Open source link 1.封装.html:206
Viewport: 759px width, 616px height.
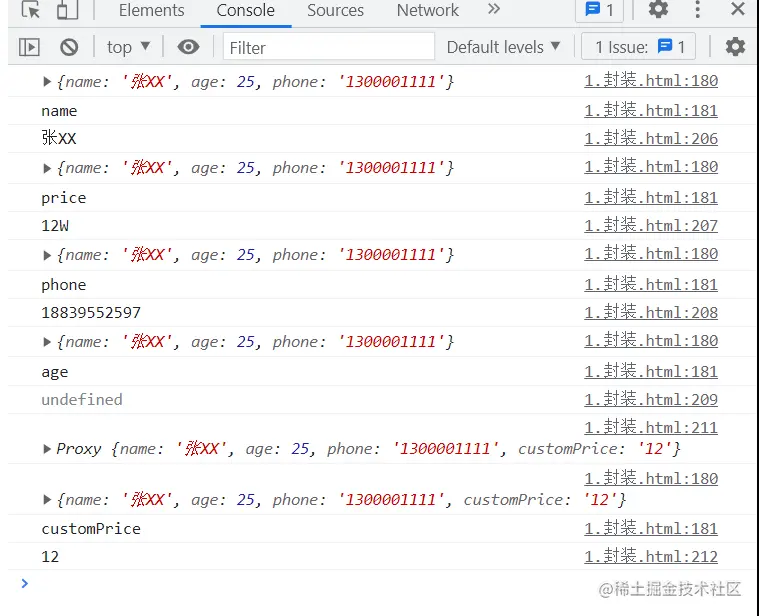click(651, 138)
